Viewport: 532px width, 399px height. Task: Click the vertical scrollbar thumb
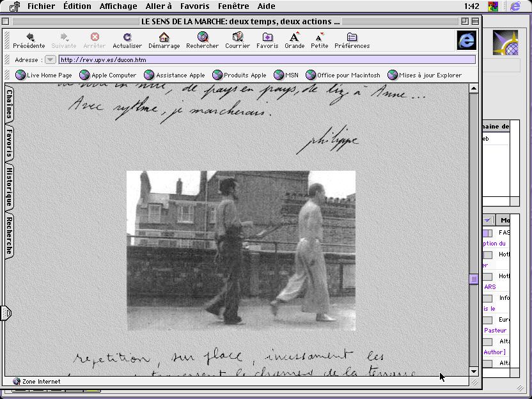(x=474, y=279)
